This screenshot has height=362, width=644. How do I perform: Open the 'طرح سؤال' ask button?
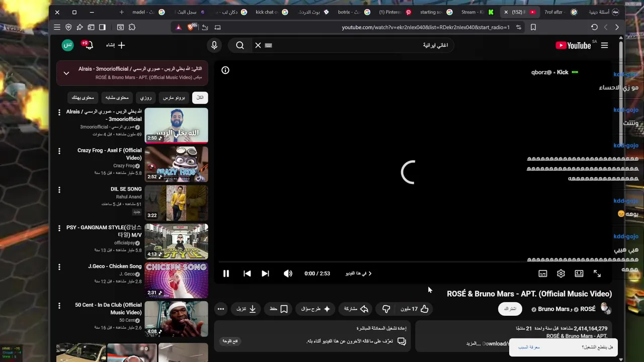(x=316, y=309)
